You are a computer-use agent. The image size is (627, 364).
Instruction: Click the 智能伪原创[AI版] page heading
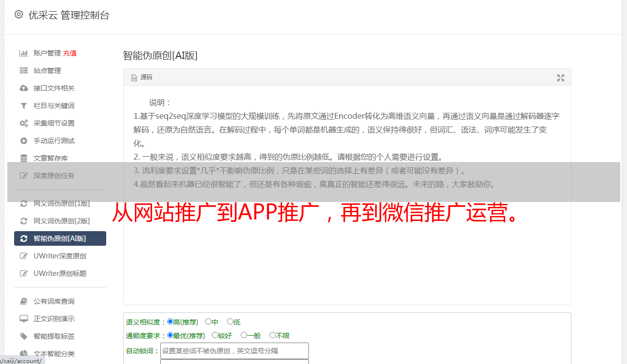coord(160,55)
